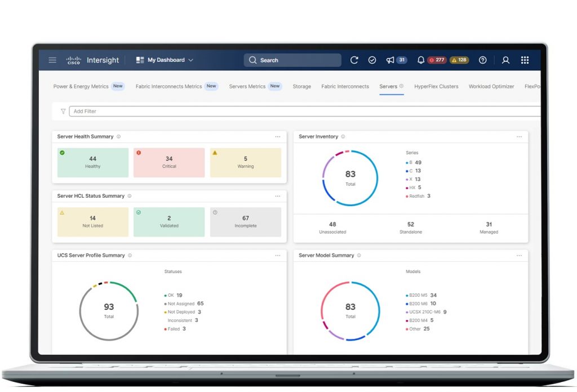
Task: Click the 277 critical alarms badge
Action: coord(436,60)
